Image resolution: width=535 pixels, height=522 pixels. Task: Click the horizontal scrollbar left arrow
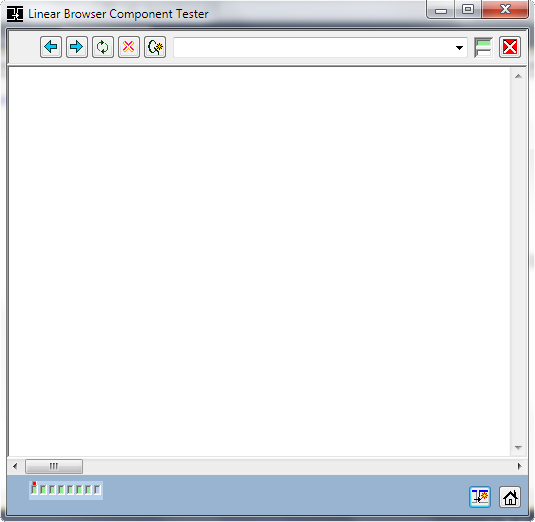15,466
